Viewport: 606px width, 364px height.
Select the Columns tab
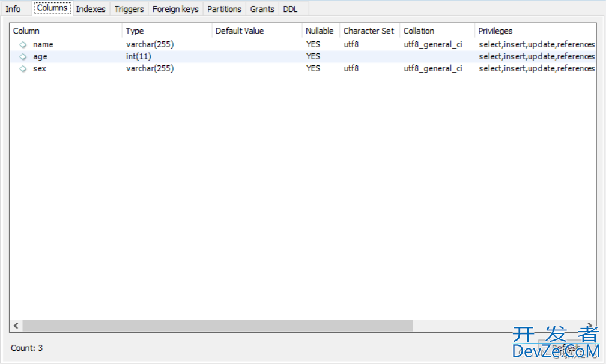pos(52,8)
